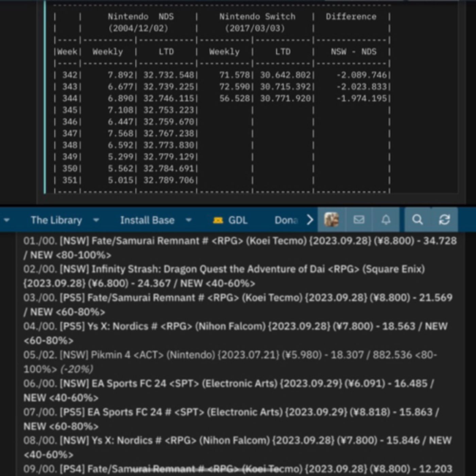Select week number 344 cell
The height and width of the screenshot is (476, 476).
[x=70, y=98]
